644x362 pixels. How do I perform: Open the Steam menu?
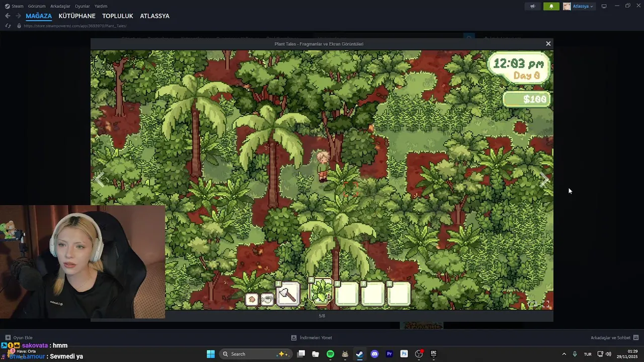pos(15,6)
